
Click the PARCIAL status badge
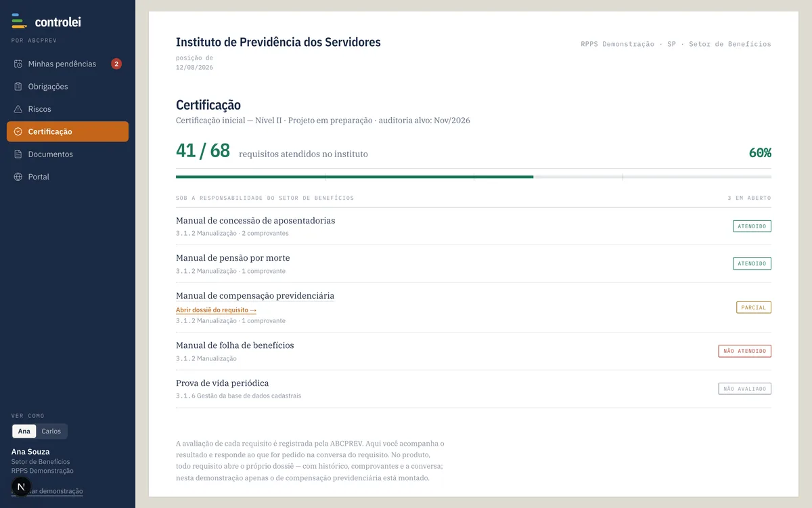point(754,308)
